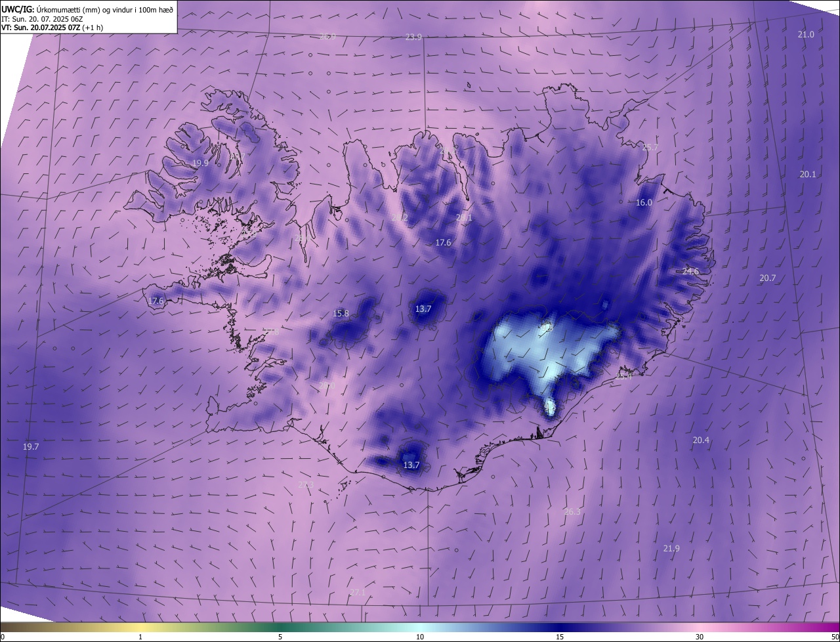Click the 5 tick on the color scale
Image resolution: width=840 pixels, height=642 pixels.
(x=280, y=637)
